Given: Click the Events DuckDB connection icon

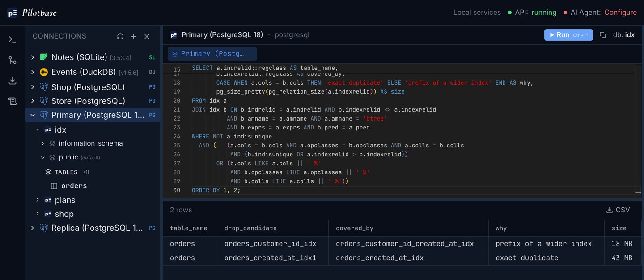Looking at the screenshot, I should click(x=44, y=72).
